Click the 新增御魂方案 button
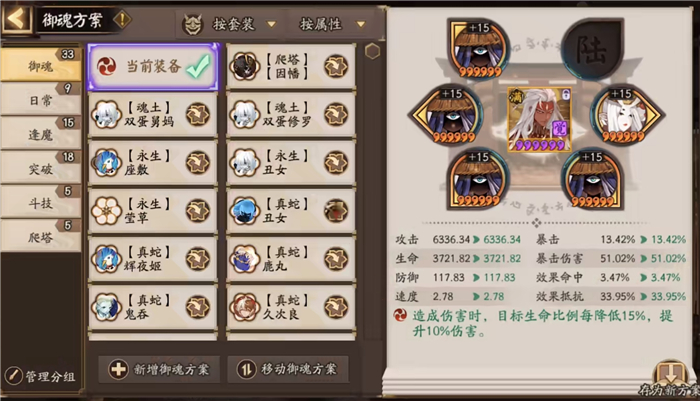This screenshot has width=700, height=401. [159, 369]
